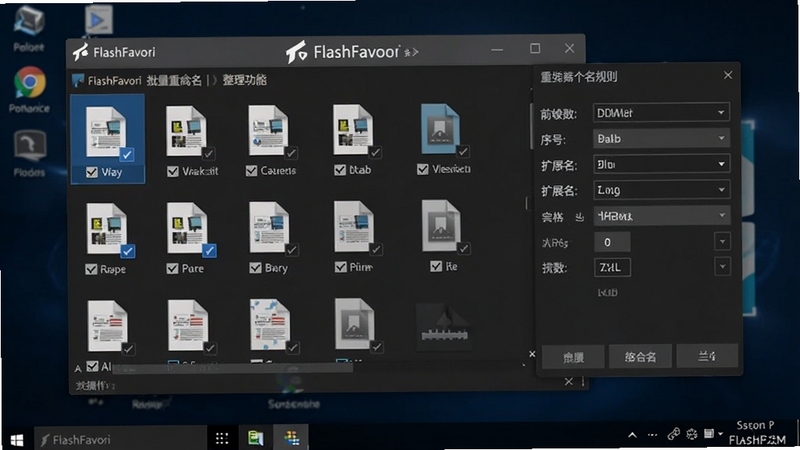The width and height of the screenshot is (800, 450).
Task: Open the Poloee desktop icon
Action: [29, 23]
